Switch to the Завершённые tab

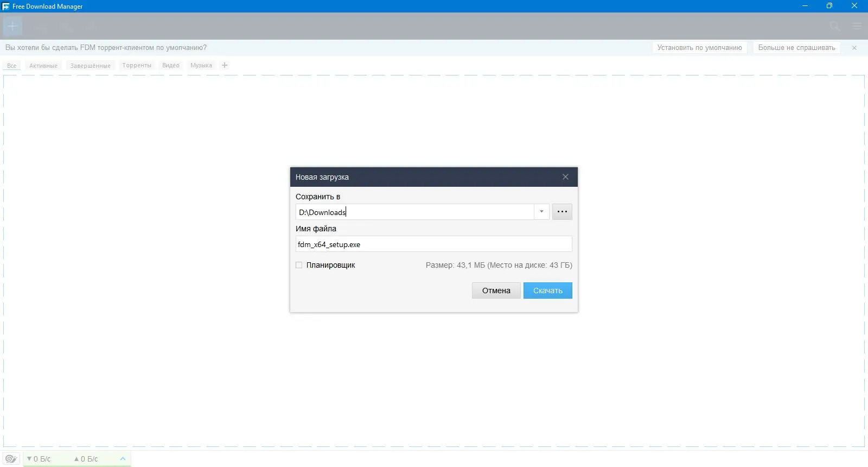tap(91, 66)
